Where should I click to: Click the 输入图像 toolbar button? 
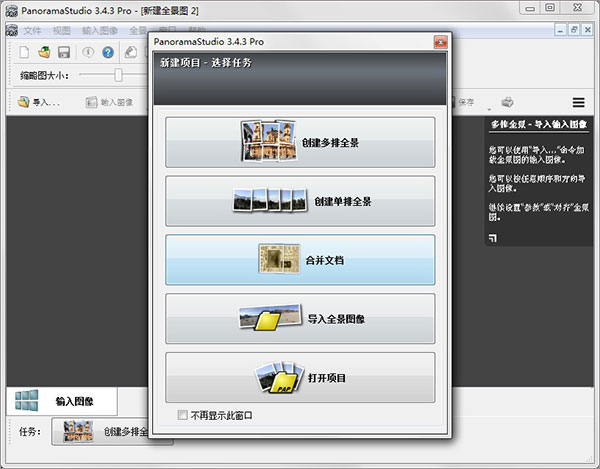point(109,102)
